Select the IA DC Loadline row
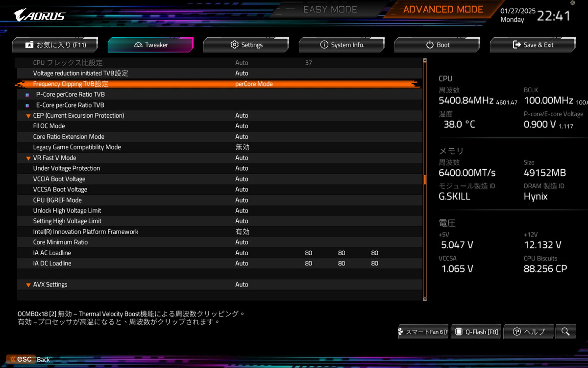588x368 pixels. pos(220,263)
